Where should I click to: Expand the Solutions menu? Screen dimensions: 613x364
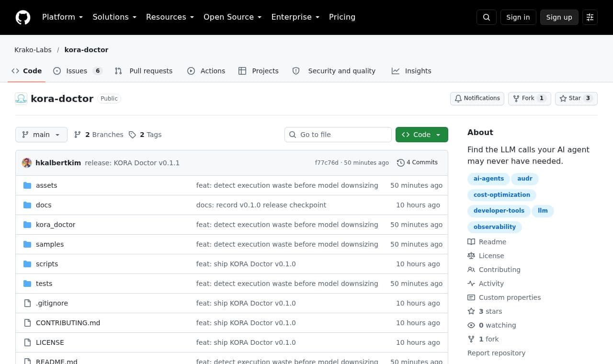tap(114, 17)
